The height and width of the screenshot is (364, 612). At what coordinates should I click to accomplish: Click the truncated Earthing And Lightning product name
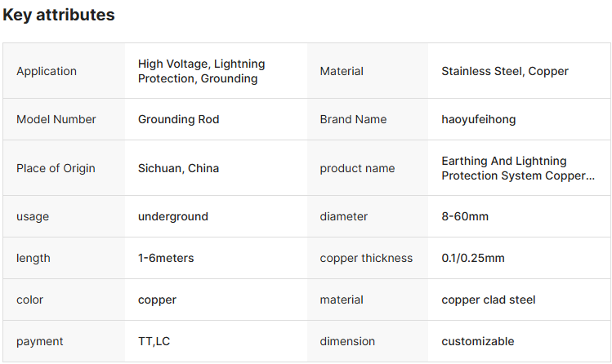click(x=517, y=168)
